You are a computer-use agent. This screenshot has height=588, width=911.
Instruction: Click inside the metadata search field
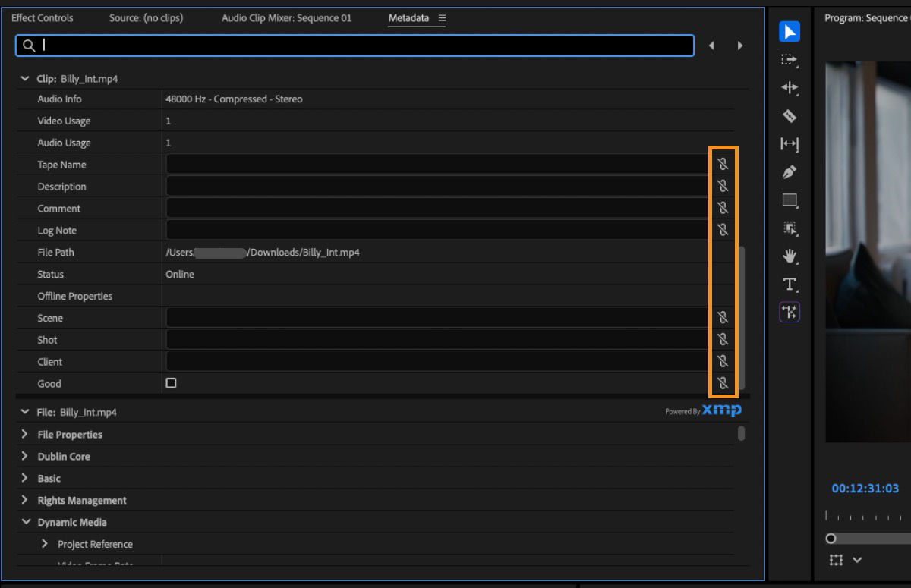pyautogui.click(x=304, y=46)
